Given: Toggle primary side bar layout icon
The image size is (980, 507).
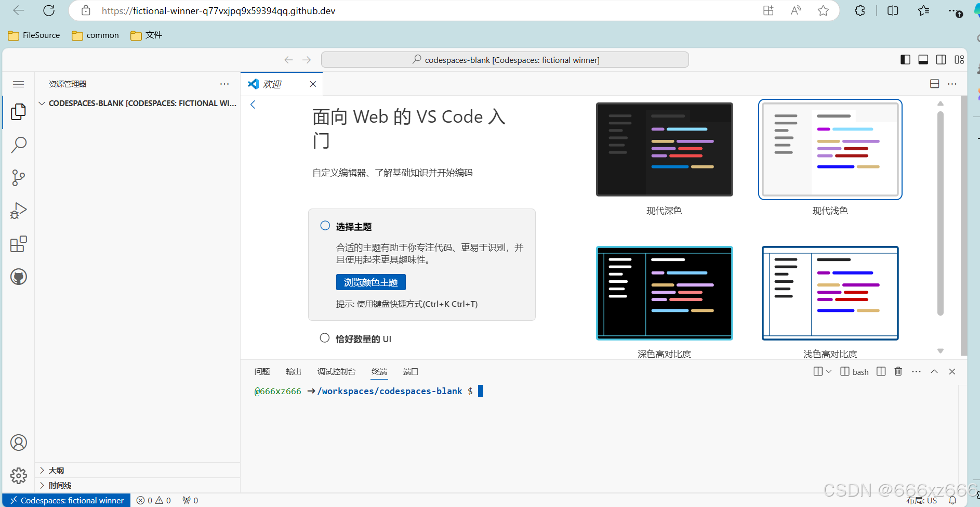Looking at the screenshot, I should [x=905, y=60].
